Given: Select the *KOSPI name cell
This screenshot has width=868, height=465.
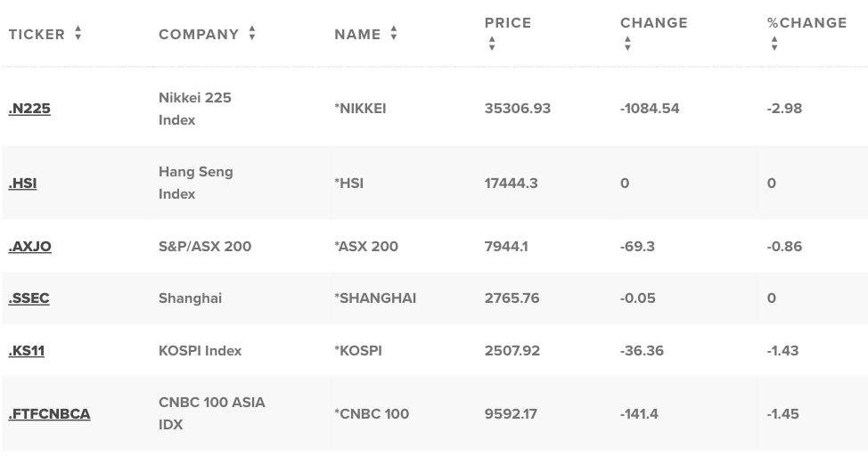Looking at the screenshot, I should [358, 351].
